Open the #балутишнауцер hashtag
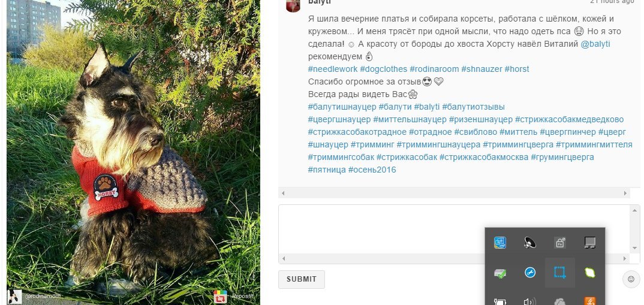This screenshot has width=644, height=305. [x=342, y=107]
